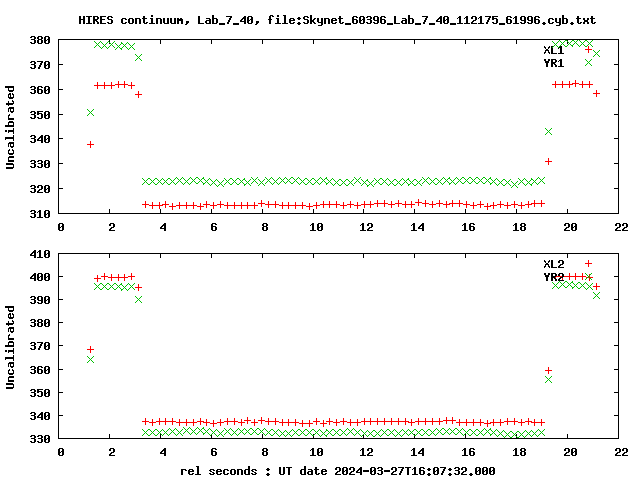This screenshot has width=640, height=480.
Task: Click the 330 tick label on the bottom plot
Action: (x=40, y=439)
